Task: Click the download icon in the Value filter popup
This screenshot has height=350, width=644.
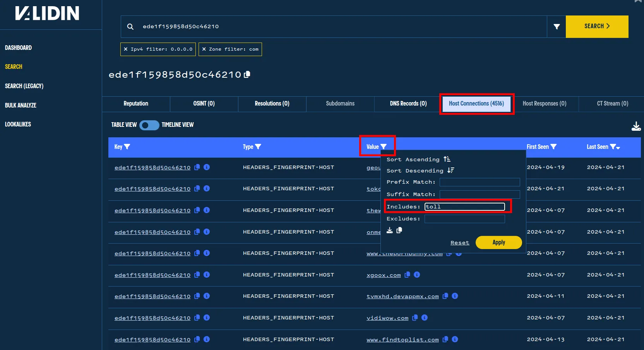Action: [x=390, y=230]
